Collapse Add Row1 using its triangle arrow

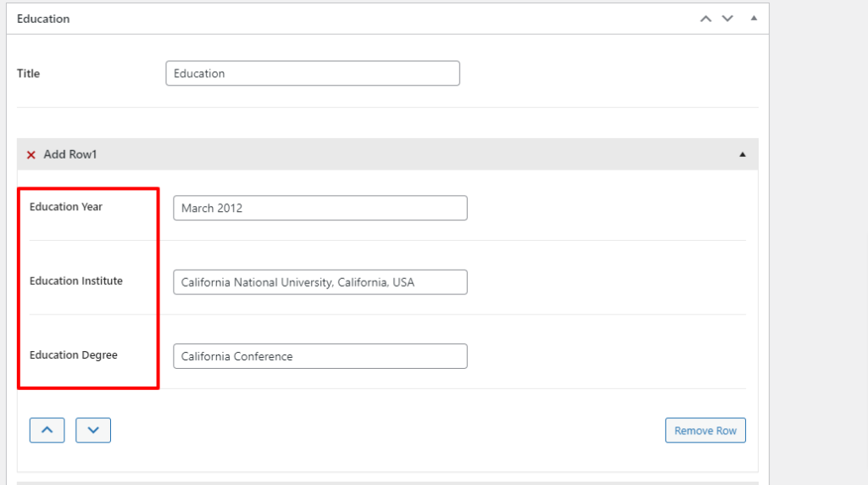743,155
